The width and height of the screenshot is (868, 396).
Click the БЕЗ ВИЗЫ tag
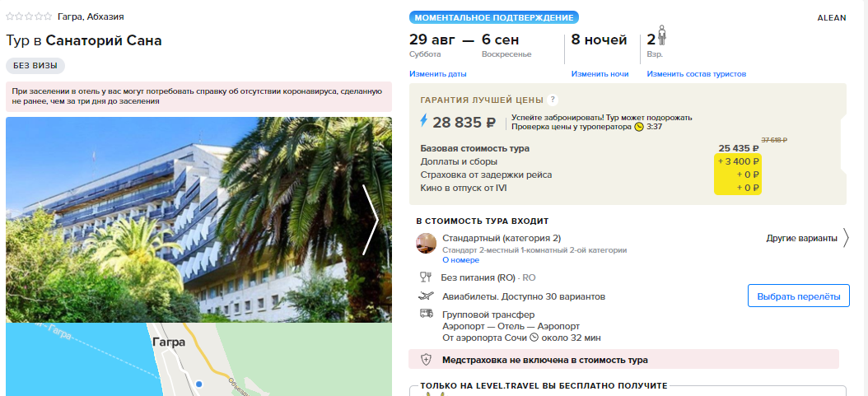click(x=35, y=65)
